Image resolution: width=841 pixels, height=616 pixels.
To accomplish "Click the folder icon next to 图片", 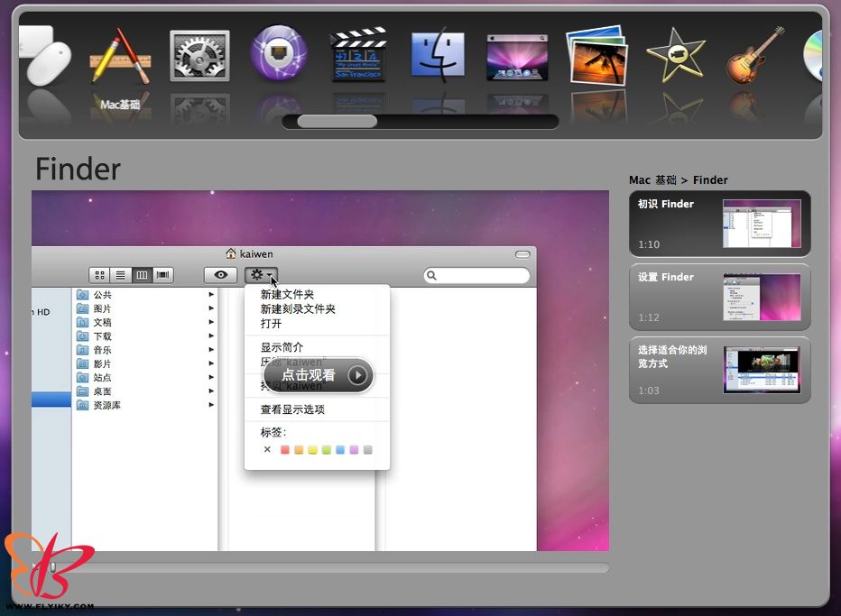I will pyautogui.click(x=83, y=308).
